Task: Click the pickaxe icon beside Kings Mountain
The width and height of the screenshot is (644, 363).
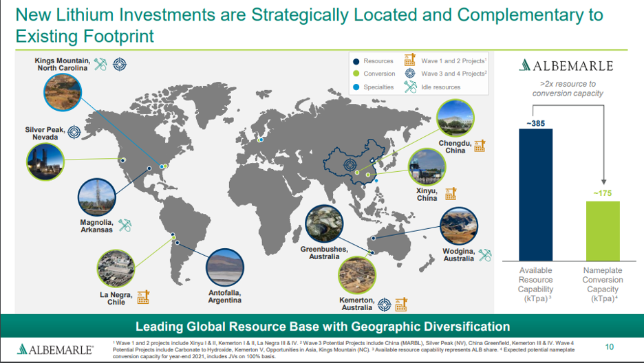Action: (x=101, y=65)
